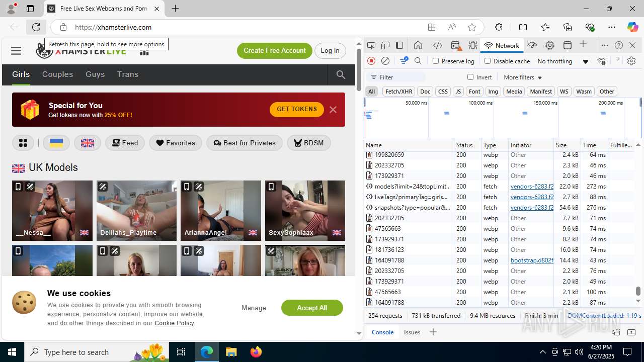Viewport: 644px width, 362px height.
Task: Open DevTools help icon
Action: pos(619,45)
